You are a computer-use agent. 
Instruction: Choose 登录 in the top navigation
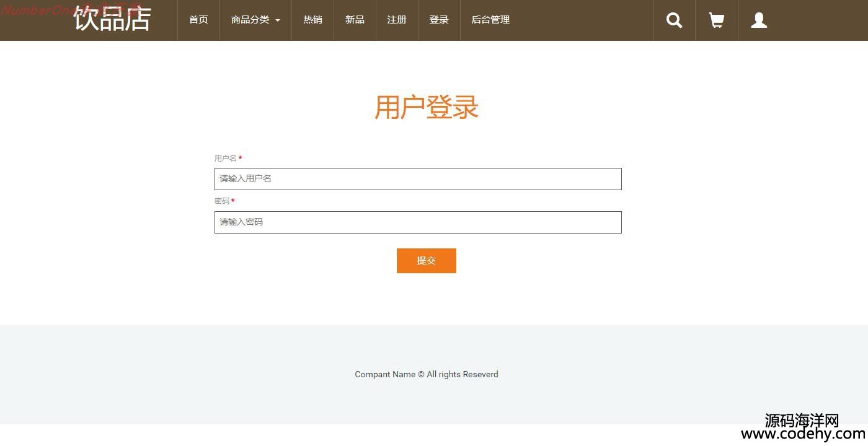439,20
